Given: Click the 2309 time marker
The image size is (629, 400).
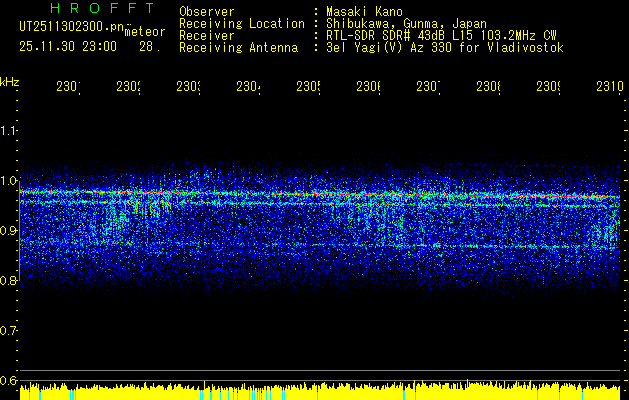Looking at the screenshot, I should click(549, 87).
